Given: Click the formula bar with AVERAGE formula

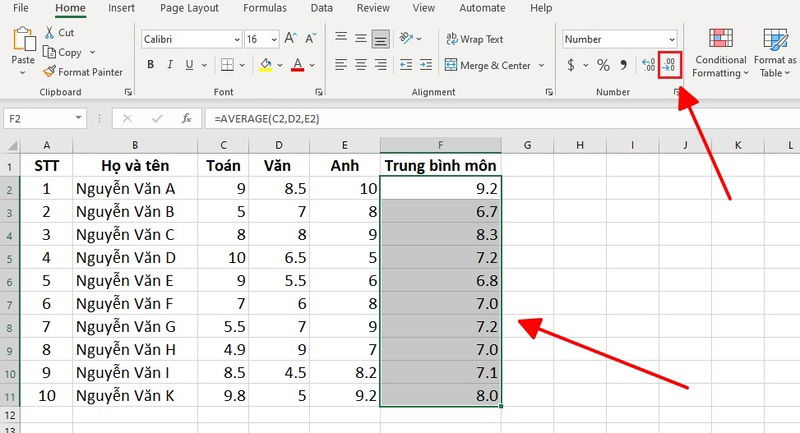Looking at the screenshot, I should point(502,119).
